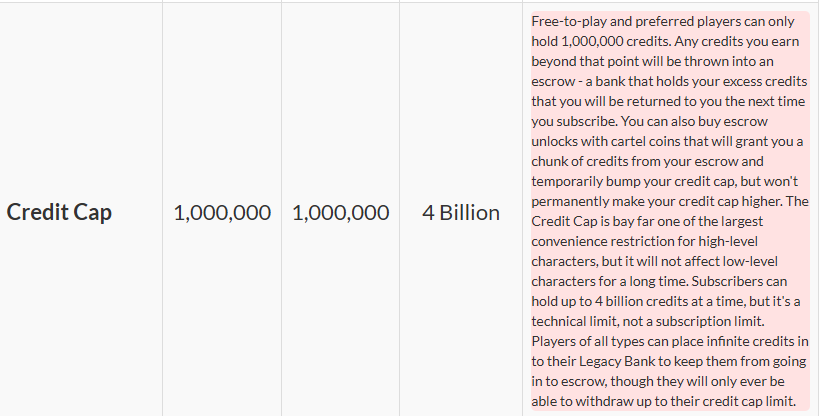
Task: Click the text 'technical limit, not a subscription limit'
Action: [x=648, y=321]
